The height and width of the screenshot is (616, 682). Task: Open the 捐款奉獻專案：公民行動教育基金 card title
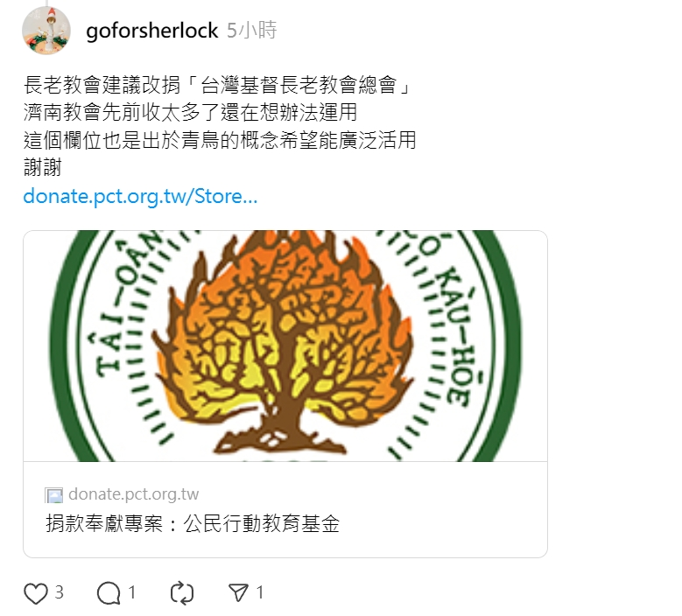[x=193, y=523]
